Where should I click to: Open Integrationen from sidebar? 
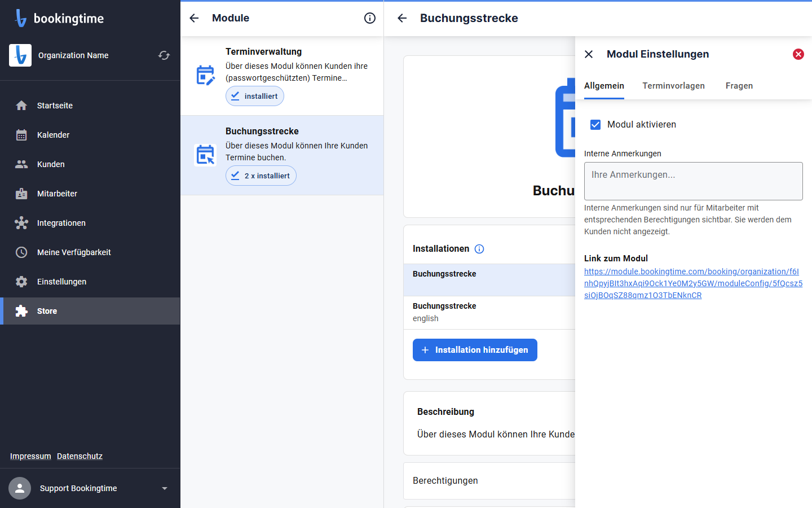(90, 223)
